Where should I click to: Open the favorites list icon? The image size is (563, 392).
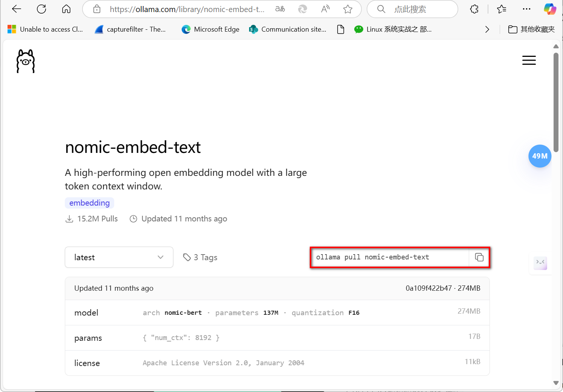tap(502, 9)
